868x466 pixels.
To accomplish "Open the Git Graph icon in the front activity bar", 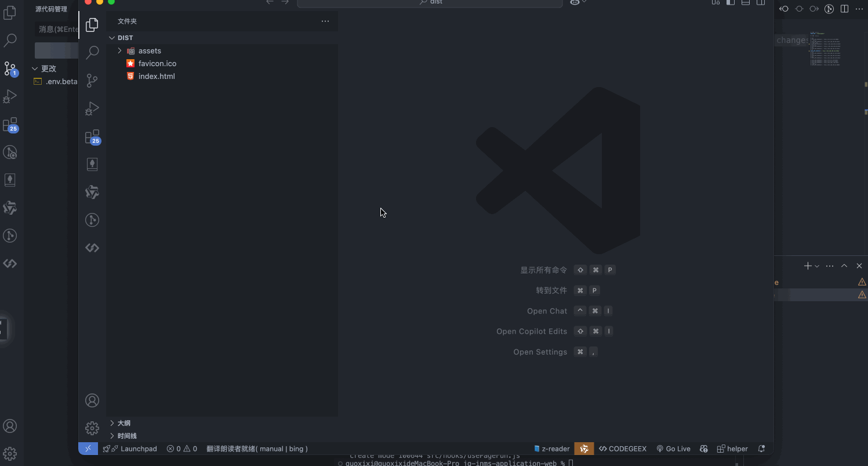I will (92, 220).
